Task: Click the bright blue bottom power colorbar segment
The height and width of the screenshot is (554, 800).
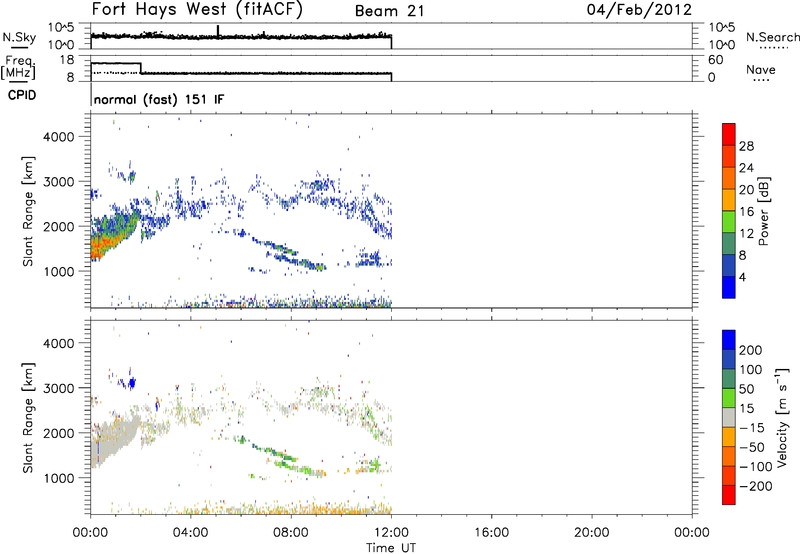Action: 729,287
